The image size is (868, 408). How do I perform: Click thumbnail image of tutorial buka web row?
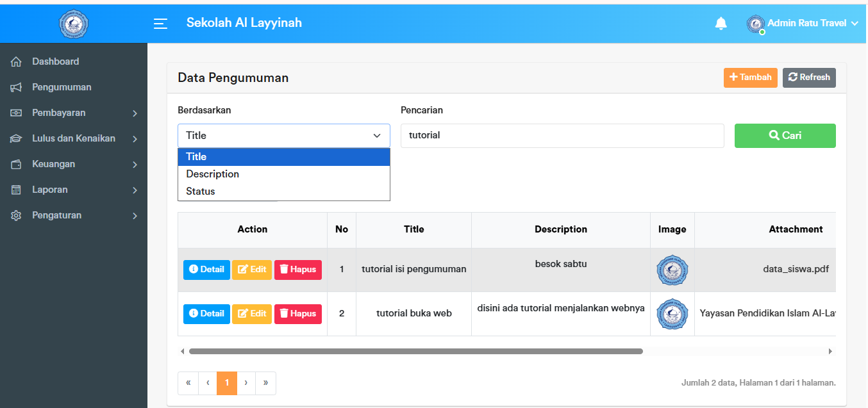(672, 314)
